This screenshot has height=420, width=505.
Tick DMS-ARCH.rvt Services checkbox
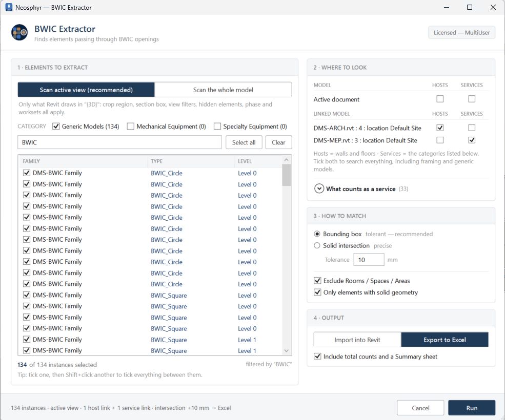(472, 128)
